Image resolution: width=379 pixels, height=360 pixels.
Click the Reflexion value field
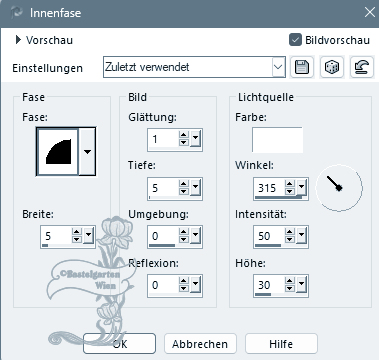tap(163, 285)
